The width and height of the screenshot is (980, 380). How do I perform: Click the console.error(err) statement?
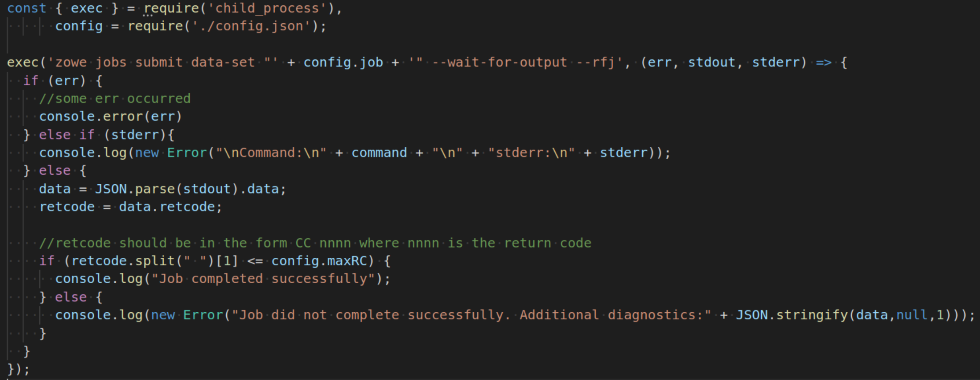(110, 117)
